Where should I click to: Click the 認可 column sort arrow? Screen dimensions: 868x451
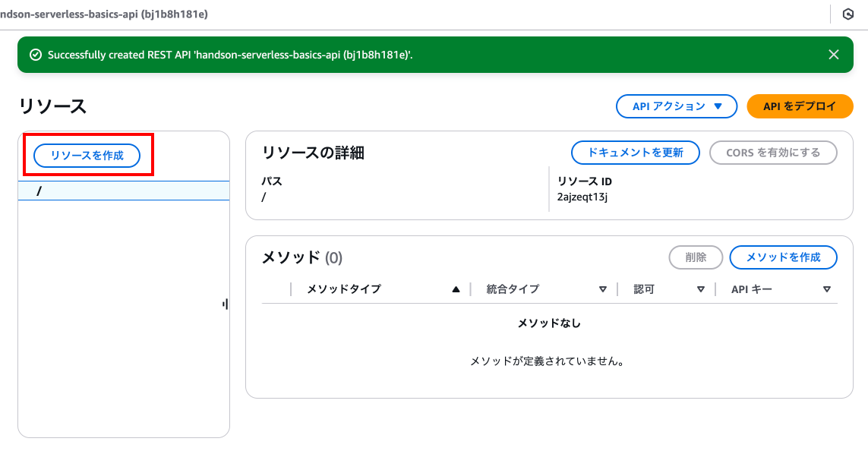pos(701,289)
